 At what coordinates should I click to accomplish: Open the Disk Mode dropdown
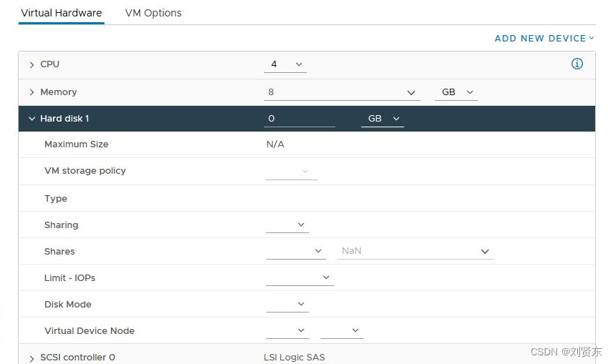[x=288, y=304]
